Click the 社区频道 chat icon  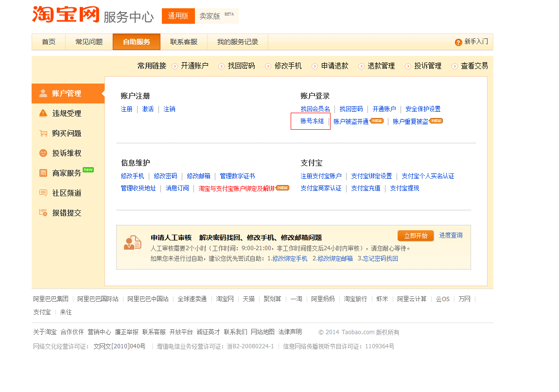click(43, 193)
